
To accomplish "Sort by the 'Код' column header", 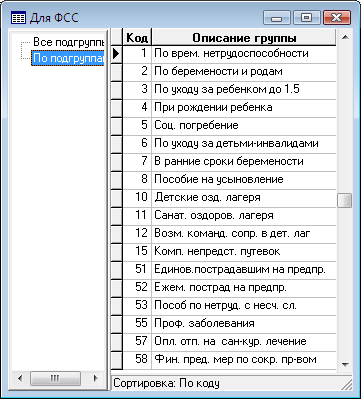I will coord(137,37).
